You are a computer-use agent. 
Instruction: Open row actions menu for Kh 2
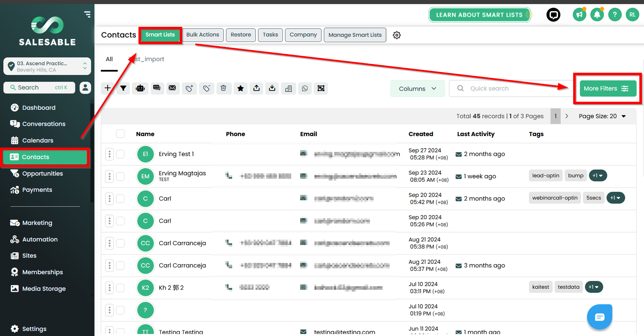109,288
